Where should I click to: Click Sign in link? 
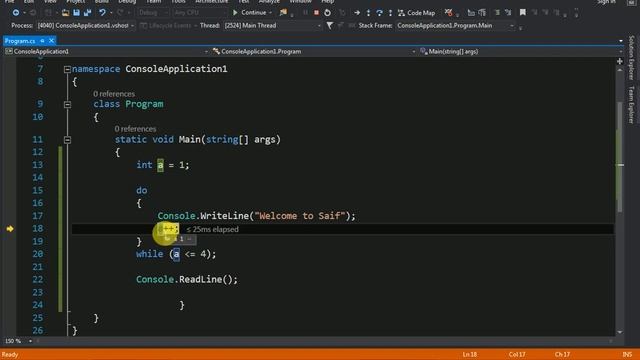(606, 2)
